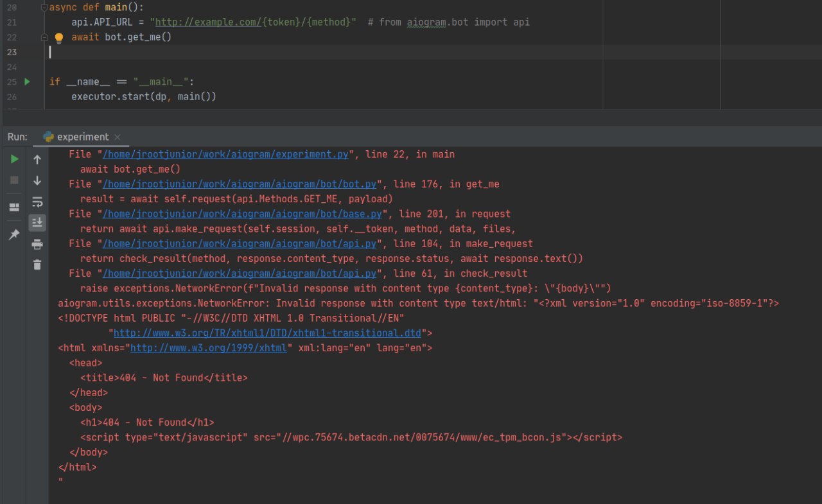Click the yellow lightbulb intention icon
Viewport: 822px width, 504px height.
(59, 38)
